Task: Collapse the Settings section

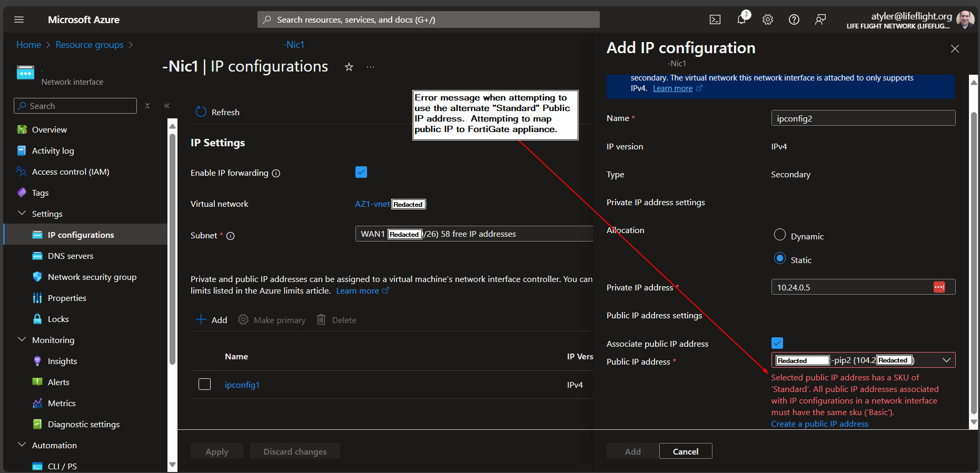Action: click(x=22, y=213)
